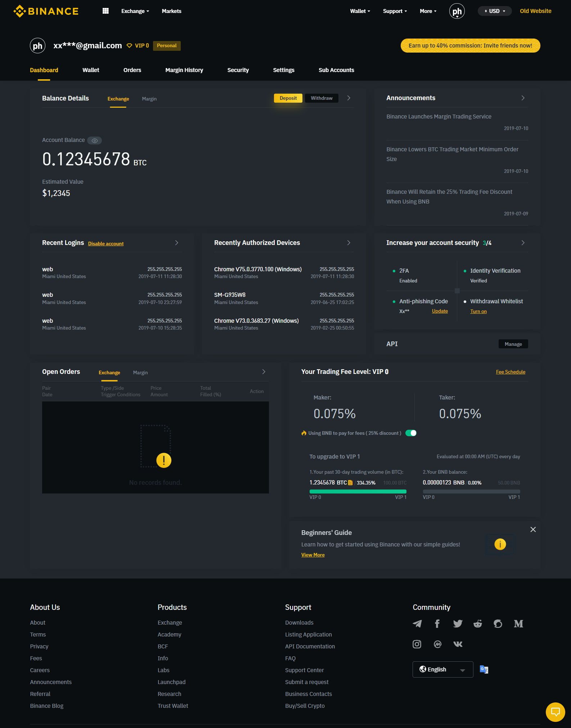
Task: Open the Facebook community icon
Action: pos(437,624)
